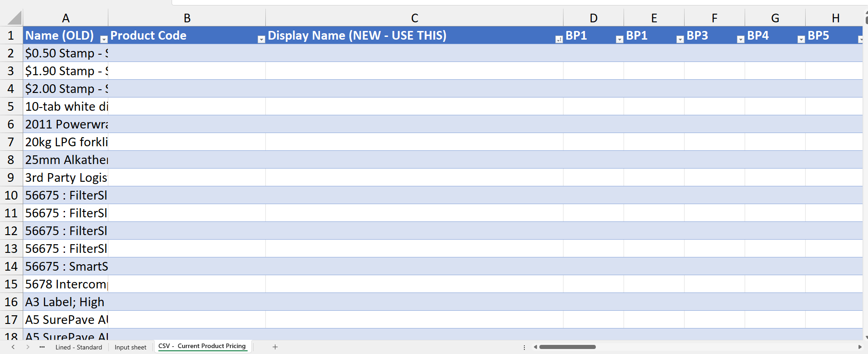Open Product Code filter dropdown
This screenshot has height=354, width=868.
coord(261,40)
